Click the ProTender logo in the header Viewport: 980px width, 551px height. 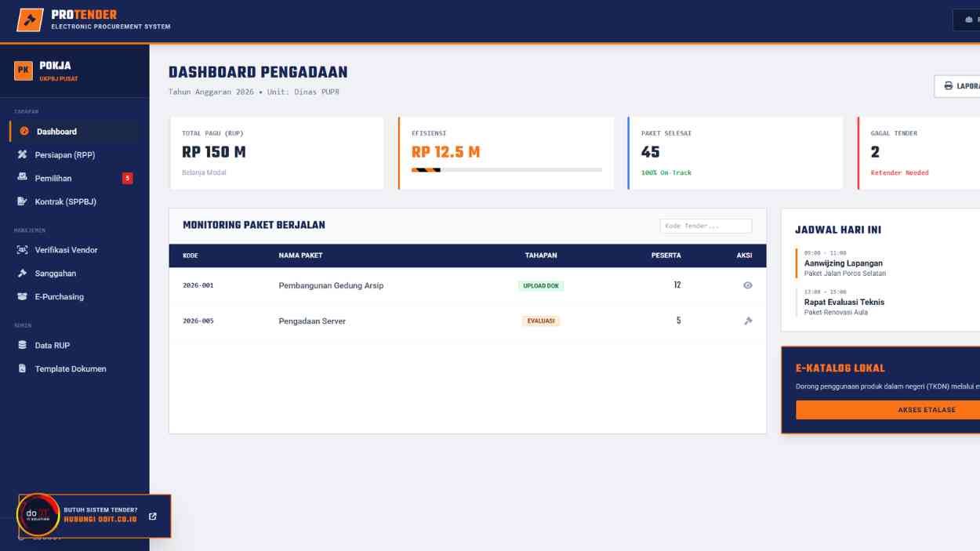[x=32, y=20]
